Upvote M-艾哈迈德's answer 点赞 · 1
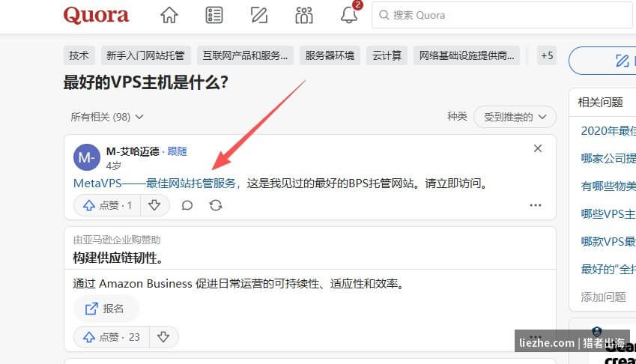Screen dimensions: 636x364 107,205
